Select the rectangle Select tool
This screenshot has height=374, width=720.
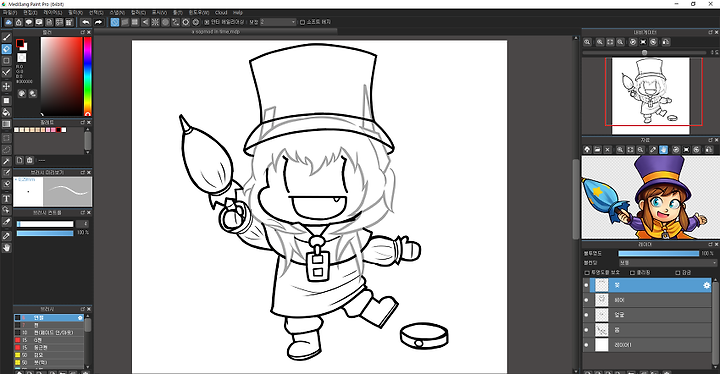coord(6,138)
